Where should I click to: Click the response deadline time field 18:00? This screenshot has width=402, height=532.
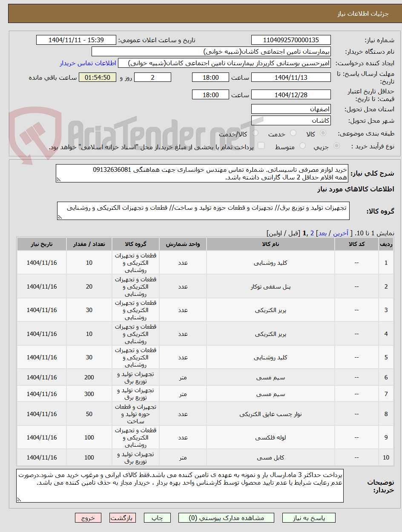pos(210,77)
